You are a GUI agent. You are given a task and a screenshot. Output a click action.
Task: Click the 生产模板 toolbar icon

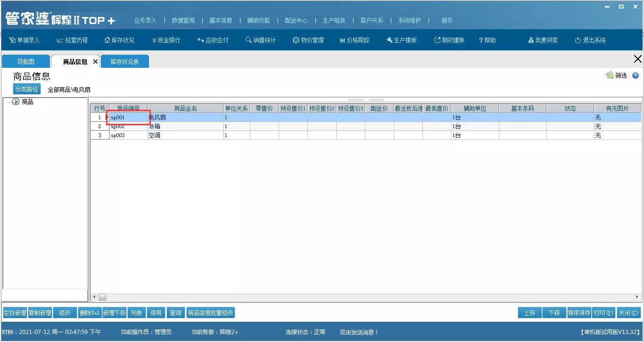[401, 40]
